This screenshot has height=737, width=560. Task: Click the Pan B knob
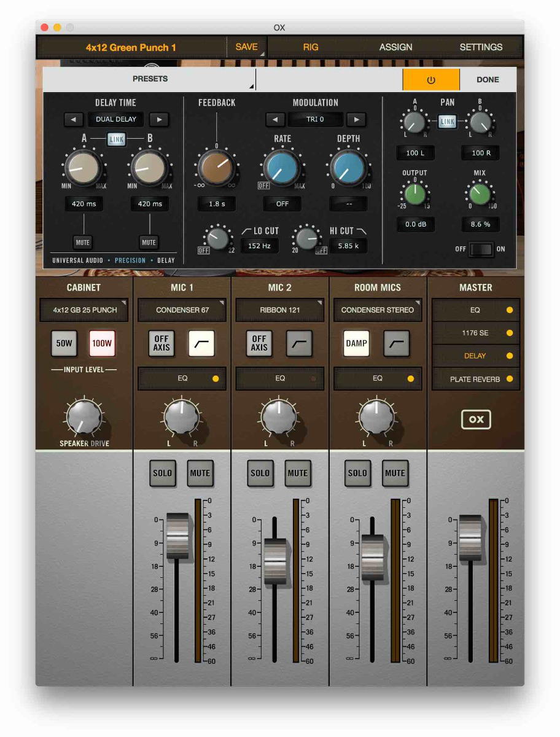point(480,123)
